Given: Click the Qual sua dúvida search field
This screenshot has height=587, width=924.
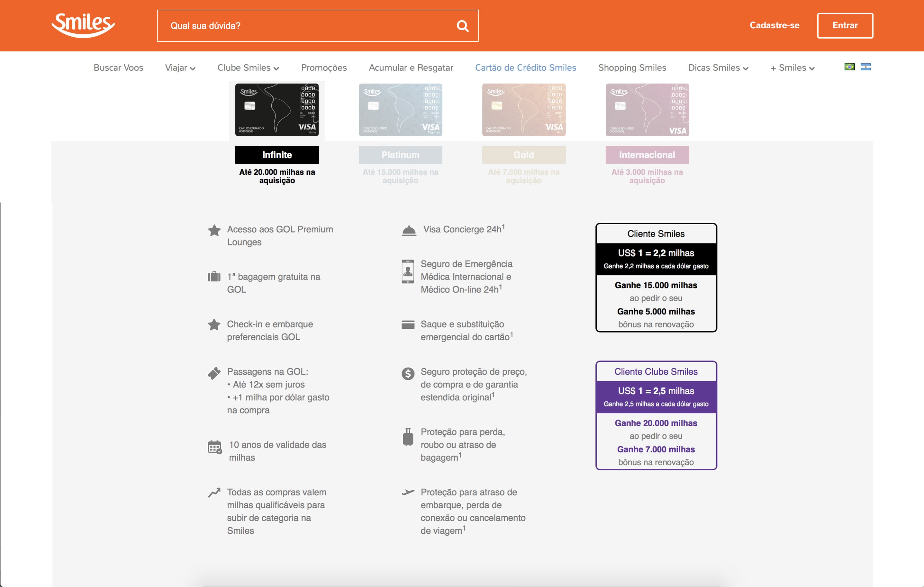Looking at the screenshot, I should click(x=318, y=26).
